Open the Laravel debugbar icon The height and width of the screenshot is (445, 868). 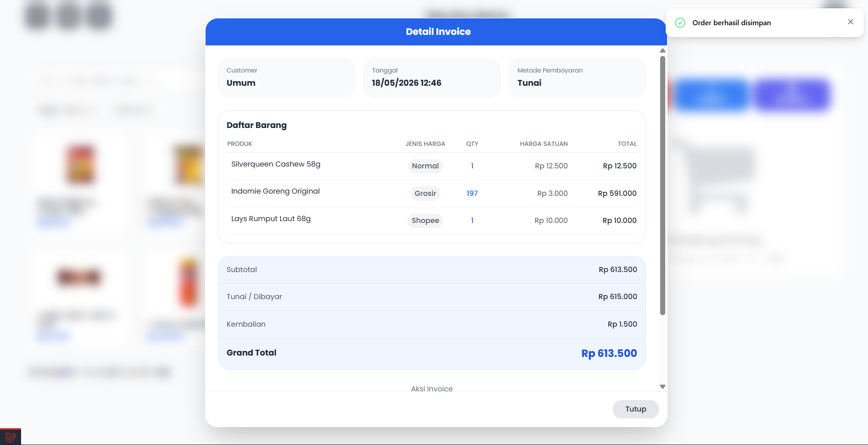tap(11, 437)
